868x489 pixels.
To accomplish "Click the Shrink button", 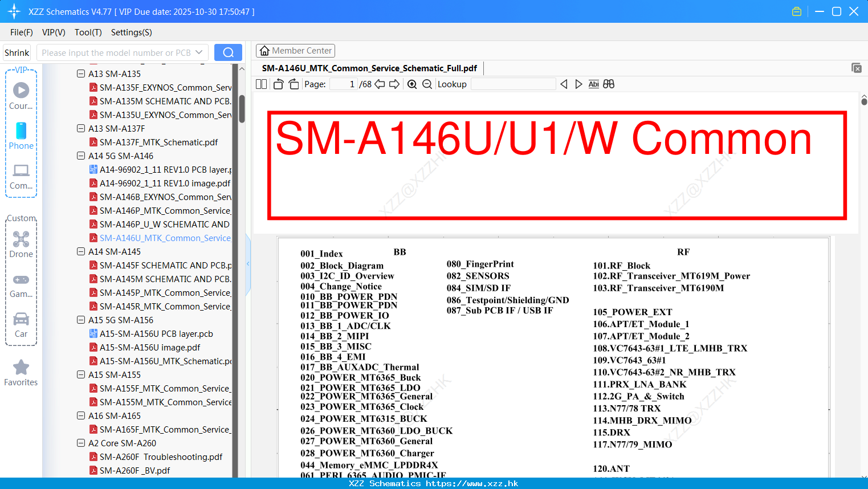I will pos(17,52).
